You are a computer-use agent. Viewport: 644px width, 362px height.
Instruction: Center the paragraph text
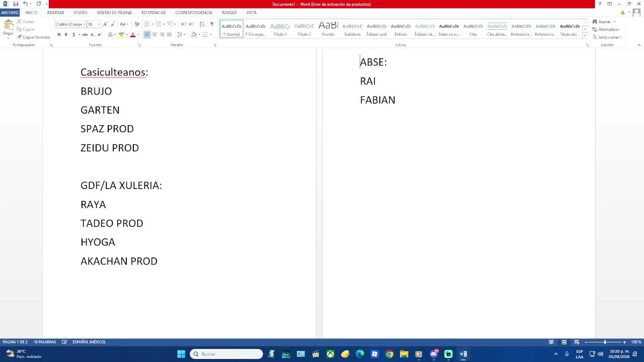(x=154, y=35)
